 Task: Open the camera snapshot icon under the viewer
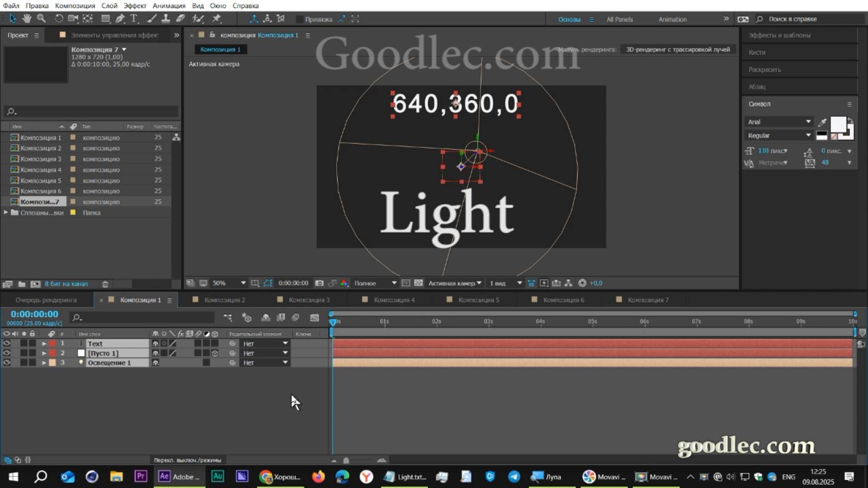(x=319, y=282)
